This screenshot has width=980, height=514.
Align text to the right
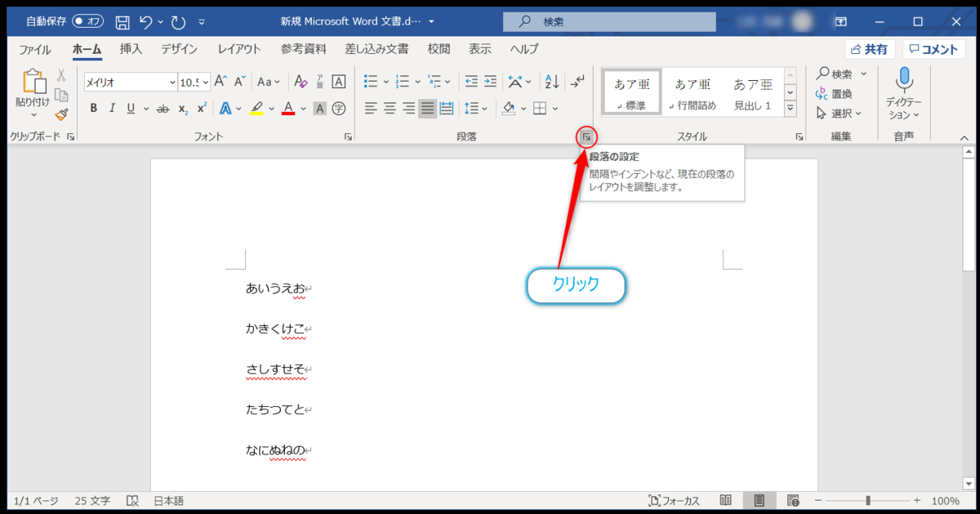[x=408, y=108]
